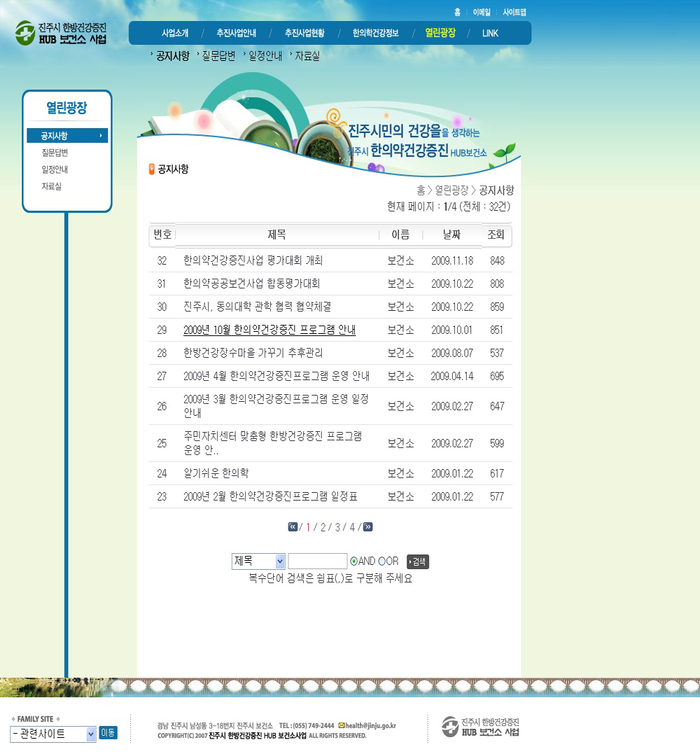Viewport: 700px width, 754px height.
Task: Go to the last page with » arrow
Action: tap(367, 527)
